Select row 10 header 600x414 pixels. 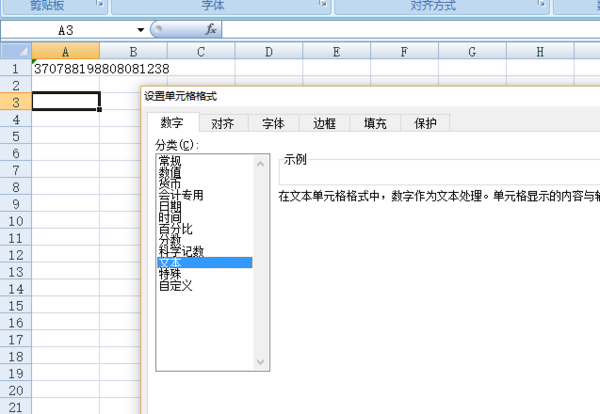tap(16, 221)
